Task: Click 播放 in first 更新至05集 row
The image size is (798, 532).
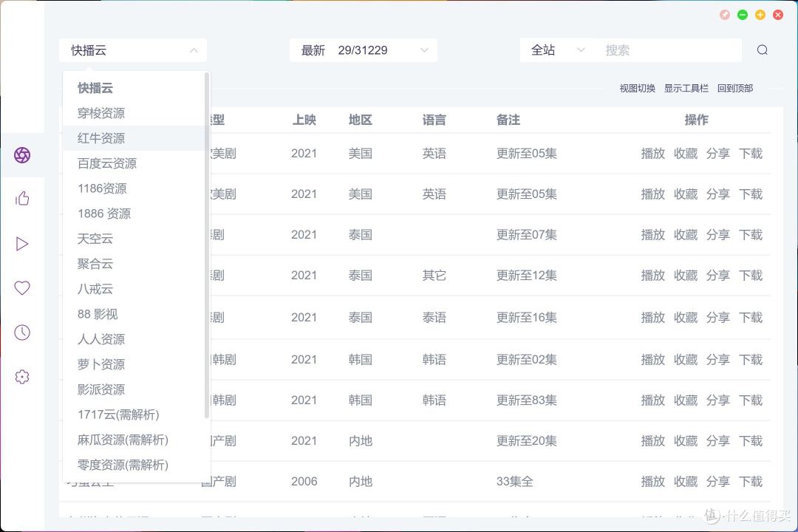Action: tap(653, 153)
